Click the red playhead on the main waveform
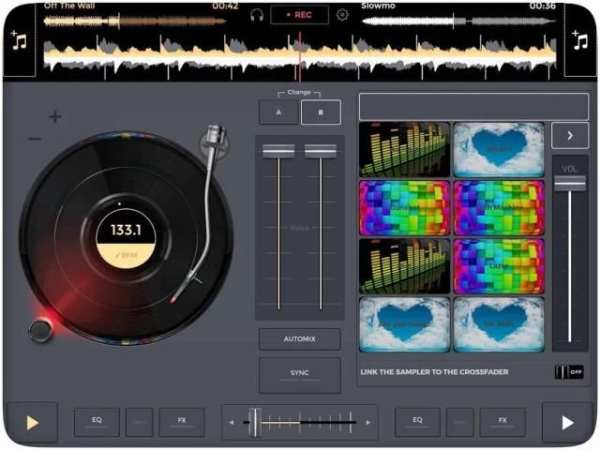The height and width of the screenshot is (450, 600). [300, 57]
